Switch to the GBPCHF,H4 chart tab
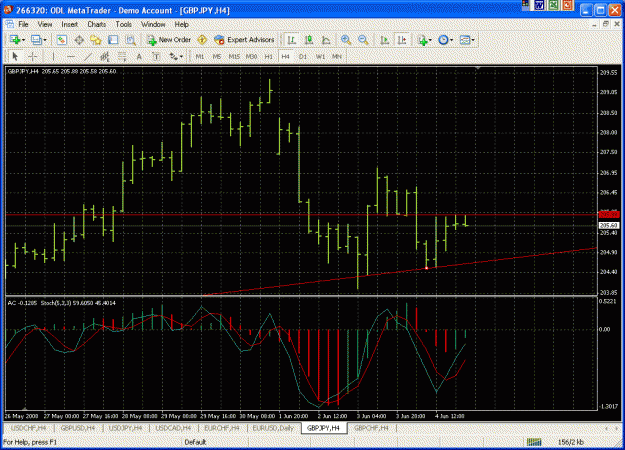This screenshot has height=450, width=625. click(x=371, y=428)
